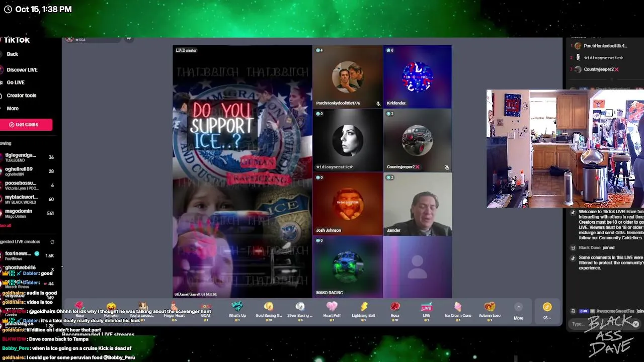
Task: Open the myblackworl following creator
Action: [28, 200]
